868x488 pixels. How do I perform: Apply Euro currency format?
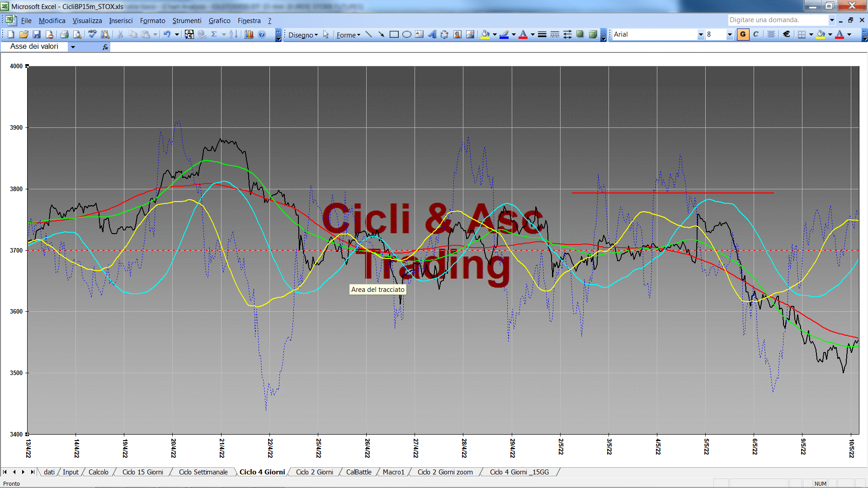(787, 34)
